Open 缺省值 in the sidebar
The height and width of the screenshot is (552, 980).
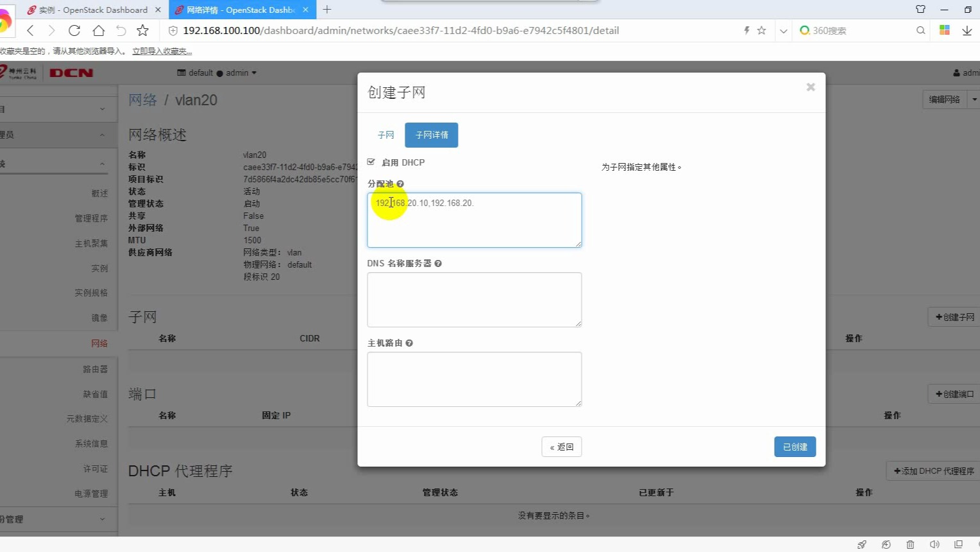pyautogui.click(x=95, y=394)
